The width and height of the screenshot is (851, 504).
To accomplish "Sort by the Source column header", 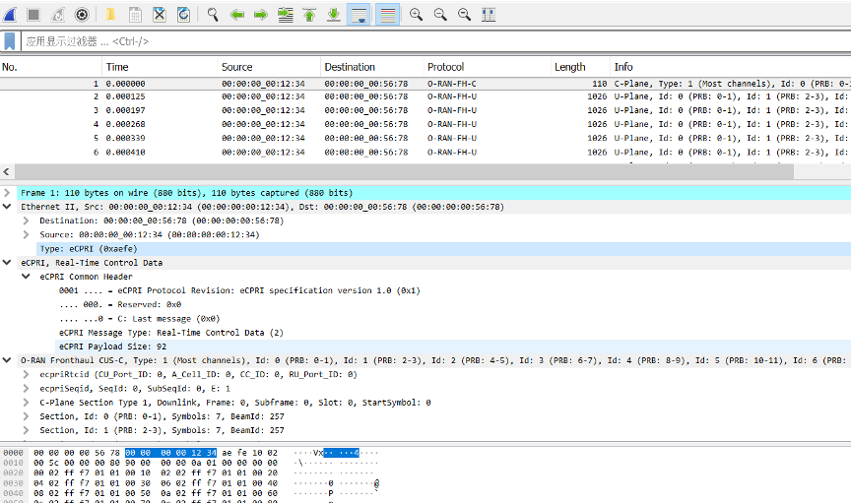I will [269, 67].
